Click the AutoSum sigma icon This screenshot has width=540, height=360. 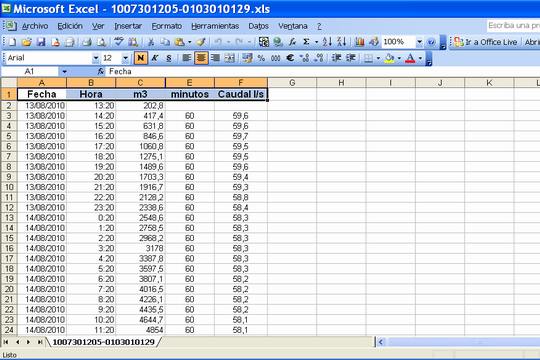pos(306,42)
